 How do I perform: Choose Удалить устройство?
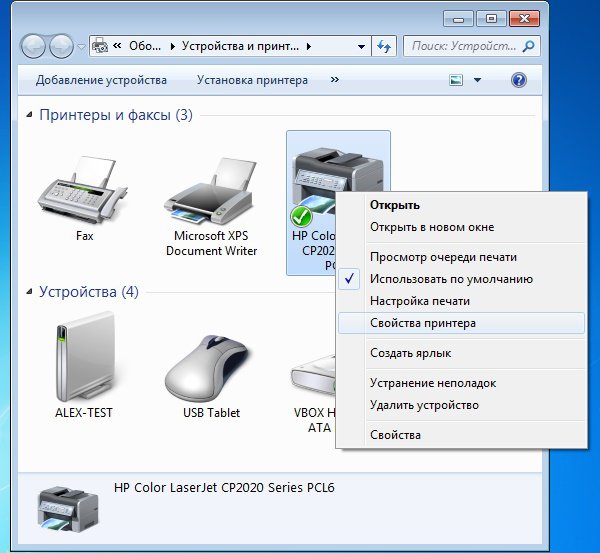[x=461, y=405]
